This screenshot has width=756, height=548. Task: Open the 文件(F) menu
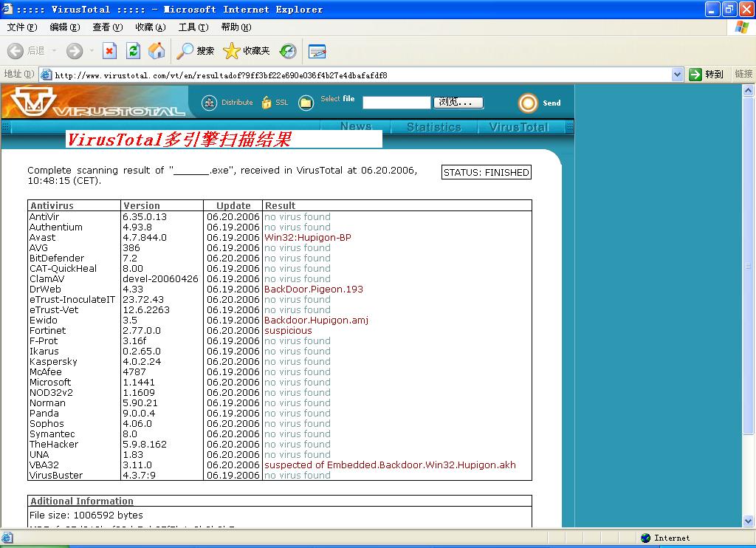21,27
